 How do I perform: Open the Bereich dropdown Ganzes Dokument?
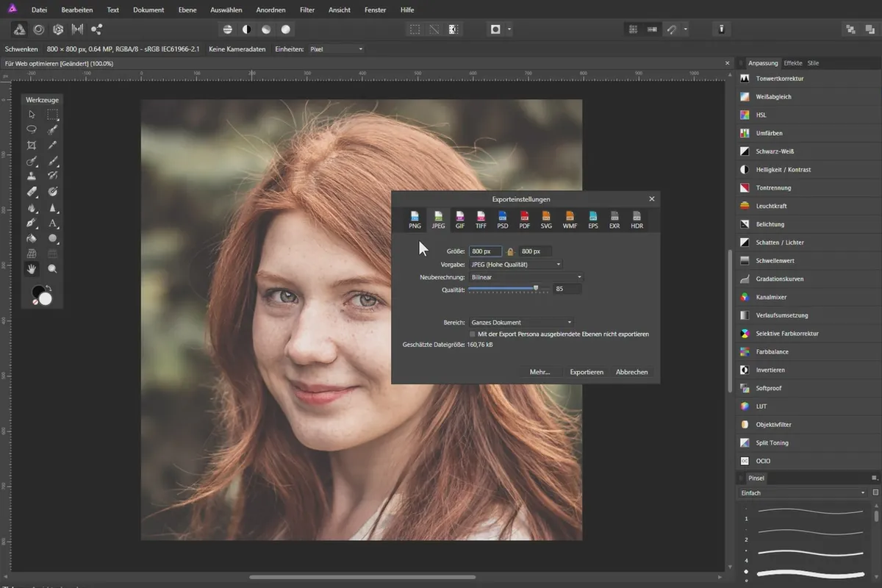[521, 322]
